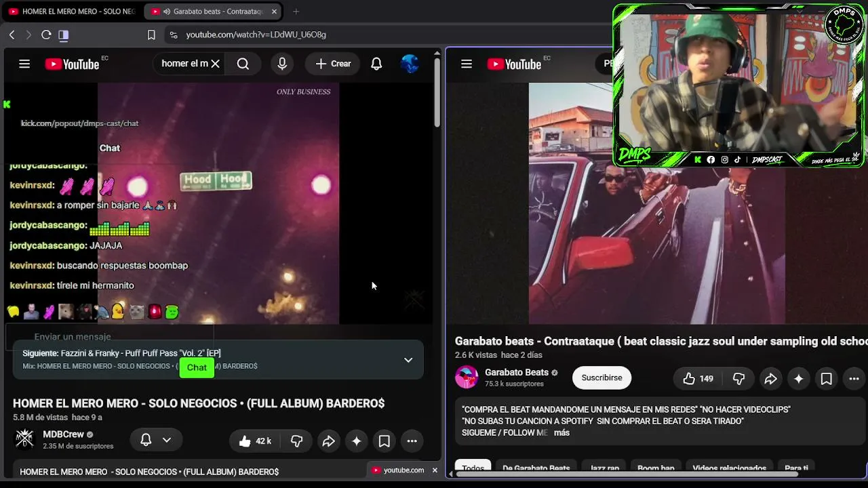868x488 pixels.
Task: Choose the 'Videos relacionados' chip
Action: tap(729, 468)
